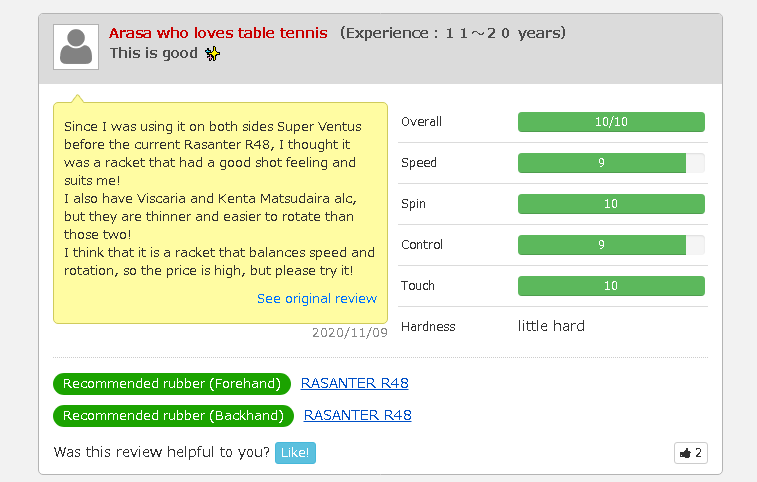Click the Spin rating bar
This screenshot has height=482, width=757.
click(x=611, y=204)
